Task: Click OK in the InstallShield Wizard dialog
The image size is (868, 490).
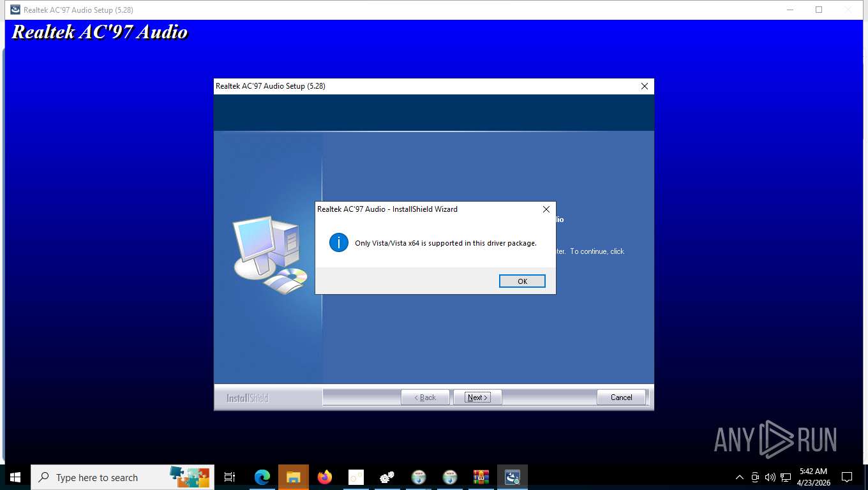Action: tap(522, 281)
